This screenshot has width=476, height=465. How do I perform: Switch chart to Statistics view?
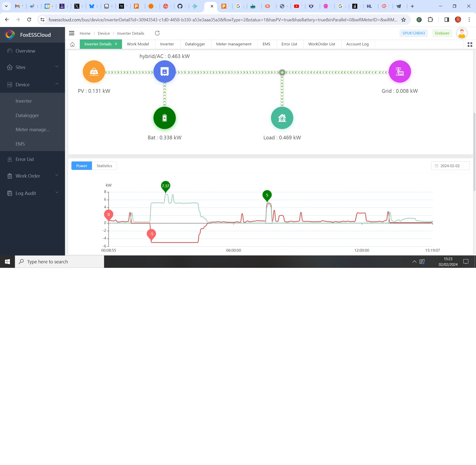tap(104, 166)
